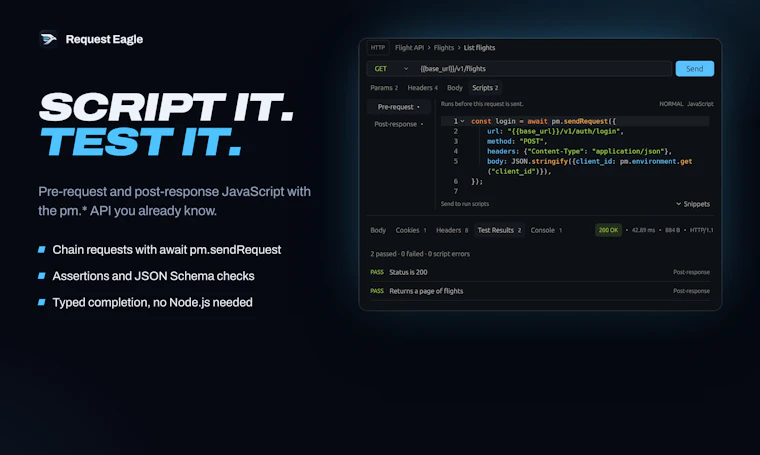Collapse code fold arrow on line 1
The height and width of the screenshot is (455, 760).
[462, 121]
